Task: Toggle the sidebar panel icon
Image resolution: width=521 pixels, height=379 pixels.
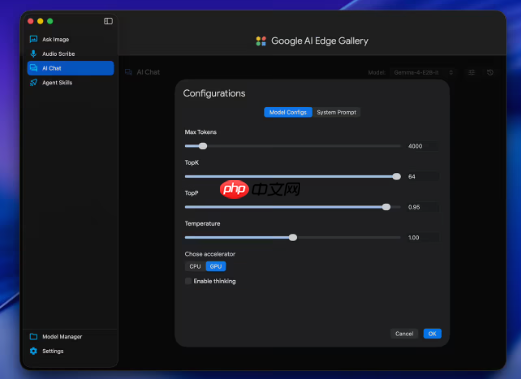Action: pos(108,21)
